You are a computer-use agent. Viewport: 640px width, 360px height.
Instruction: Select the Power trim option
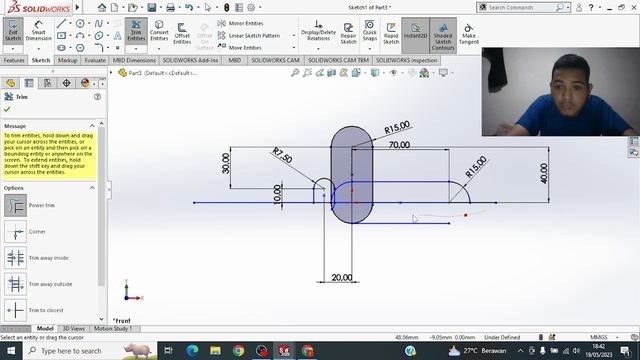point(16,205)
